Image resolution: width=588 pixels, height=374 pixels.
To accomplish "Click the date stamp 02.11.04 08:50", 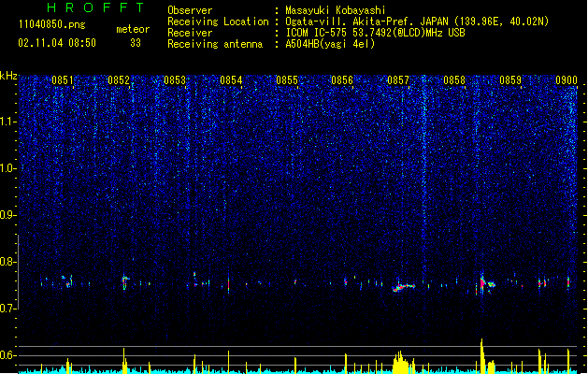I will coord(57,43).
